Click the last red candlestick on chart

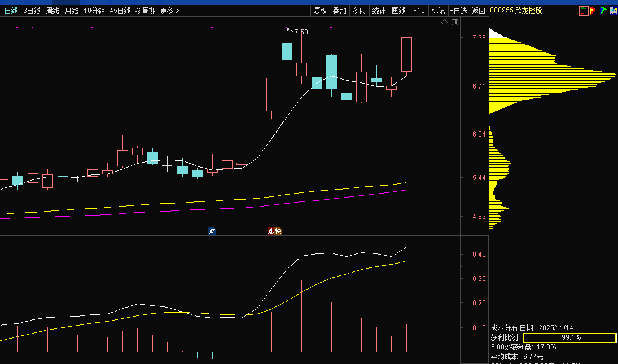click(407, 54)
